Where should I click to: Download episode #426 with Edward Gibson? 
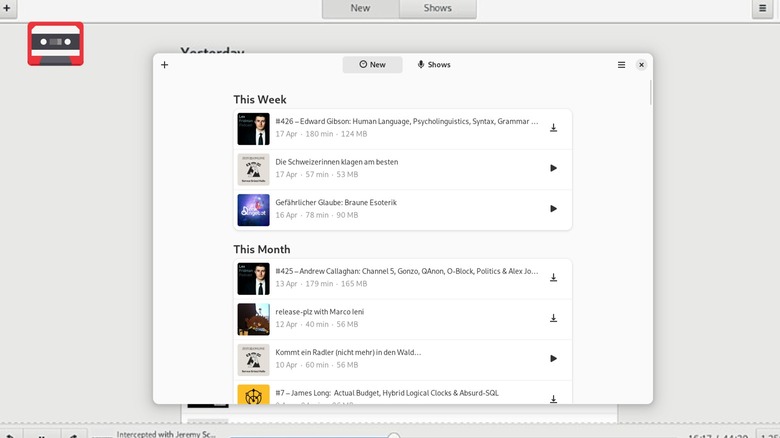553,128
